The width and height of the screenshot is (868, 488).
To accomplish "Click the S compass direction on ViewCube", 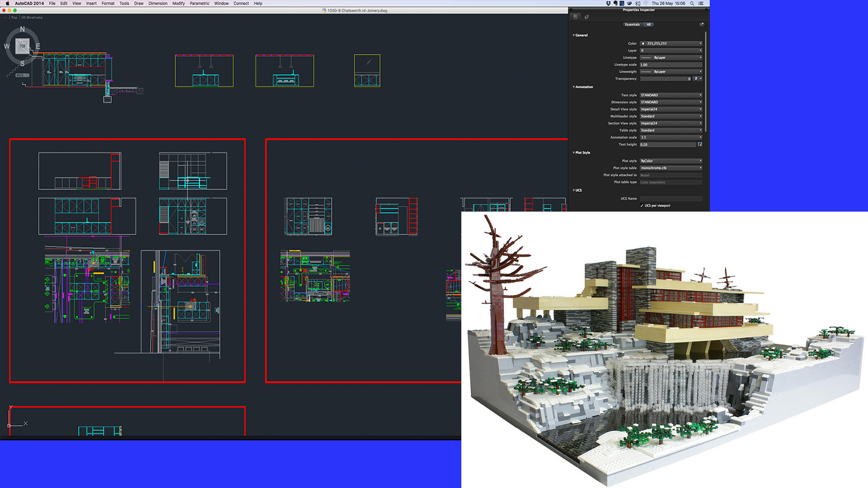I will coord(22,63).
